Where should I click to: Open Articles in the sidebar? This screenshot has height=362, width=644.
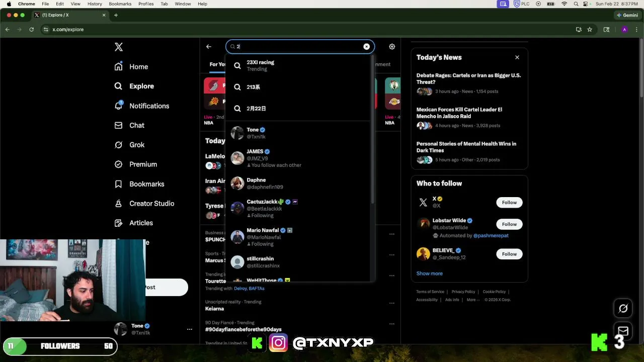click(134, 223)
